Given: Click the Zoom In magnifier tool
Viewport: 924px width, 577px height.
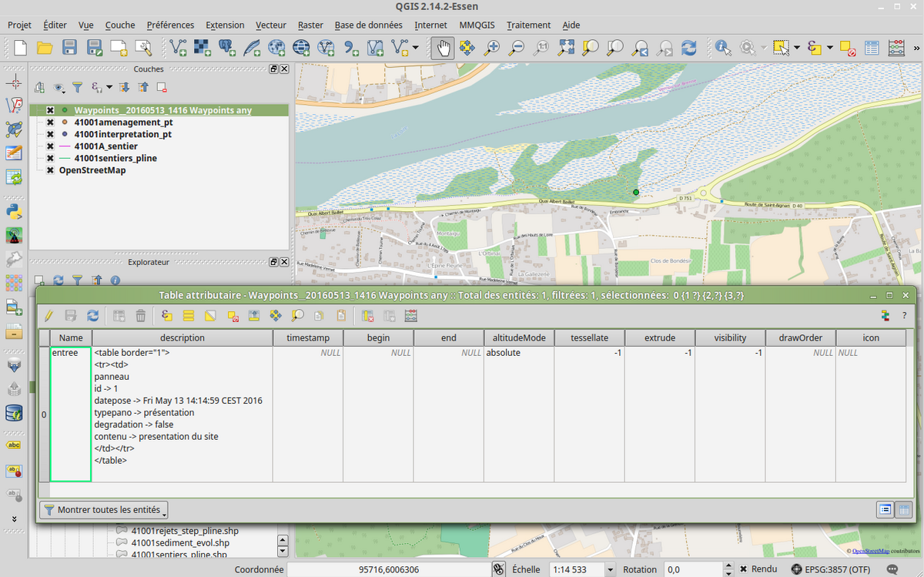Looking at the screenshot, I should (x=491, y=48).
